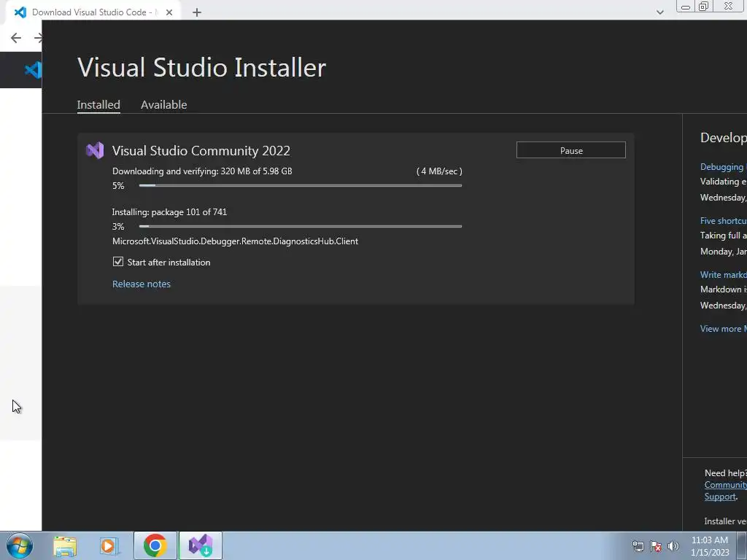
Task: Click the Visual Studio Installer heading
Action: tap(201, 67)
